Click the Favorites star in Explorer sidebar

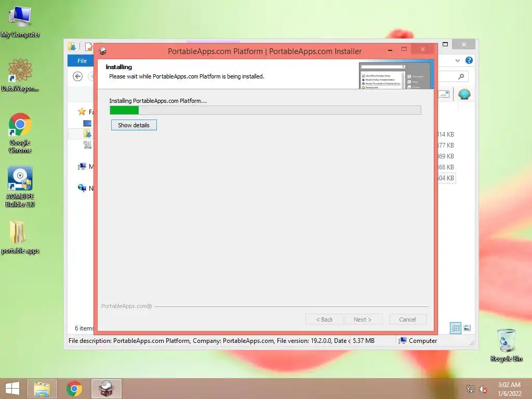click(82, 112)
